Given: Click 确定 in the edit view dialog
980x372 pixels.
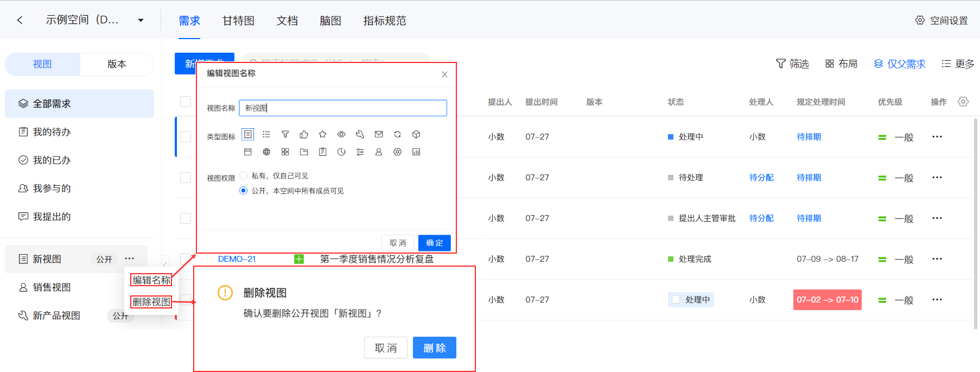Looking at the screenshot, I should pos(435,243).
